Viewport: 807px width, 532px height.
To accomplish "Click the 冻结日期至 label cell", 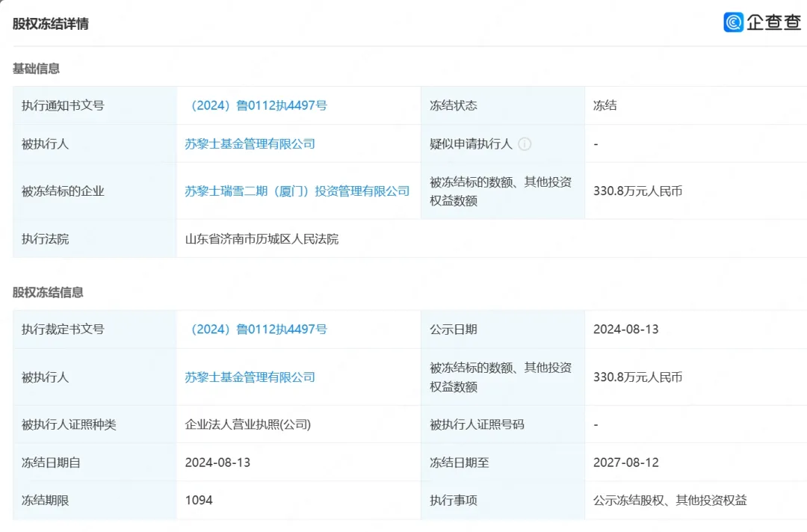I will [x=503, y=463].
